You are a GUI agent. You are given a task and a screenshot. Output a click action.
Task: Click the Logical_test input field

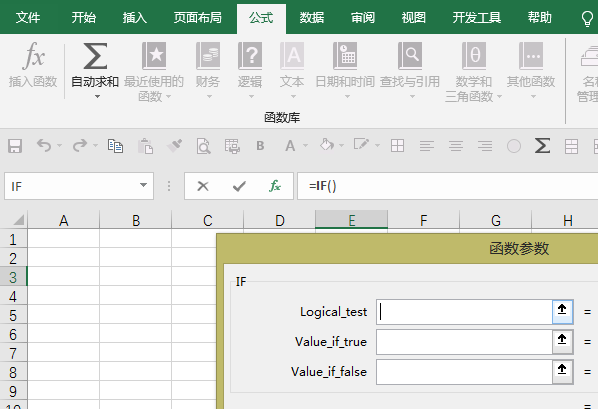(x=464, y=312)
